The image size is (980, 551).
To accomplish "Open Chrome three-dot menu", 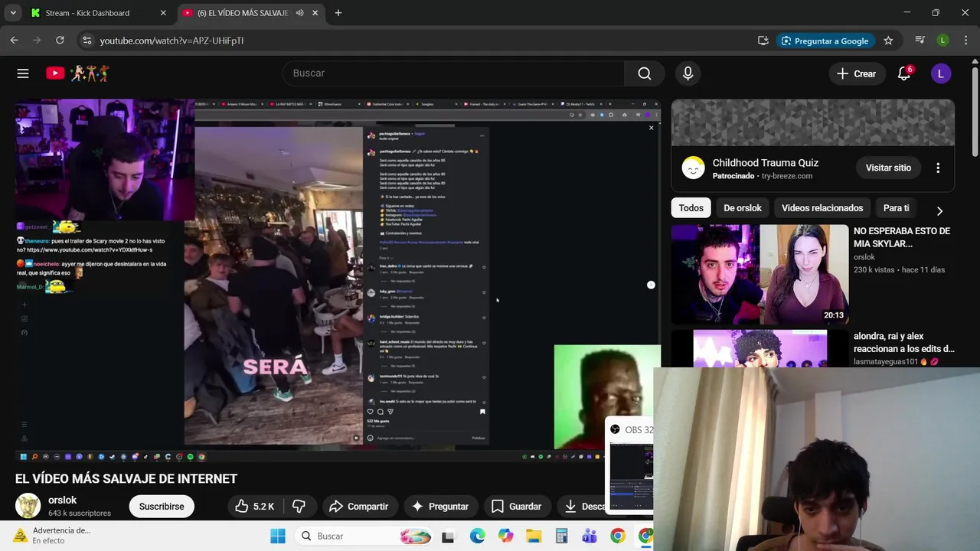I will 965,41.
